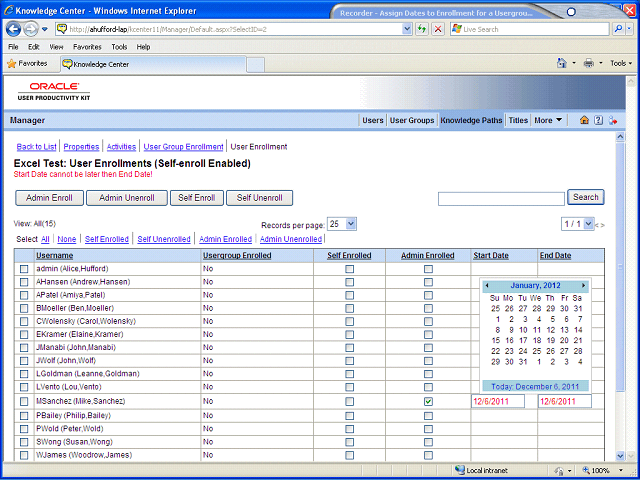This screenshot has width=640, height=480.
Task: Expand the More menu in Manager bar
Action: click(x=548, y=120)
